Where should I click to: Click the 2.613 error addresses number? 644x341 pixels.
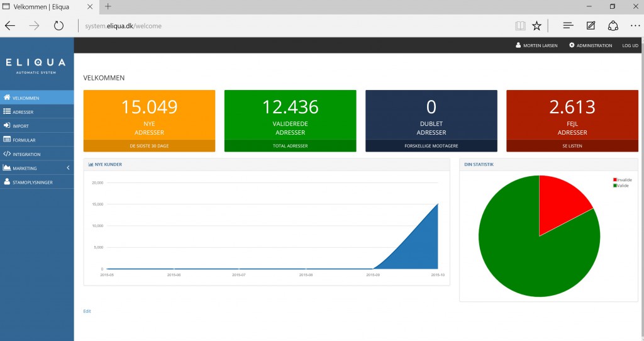572,107
